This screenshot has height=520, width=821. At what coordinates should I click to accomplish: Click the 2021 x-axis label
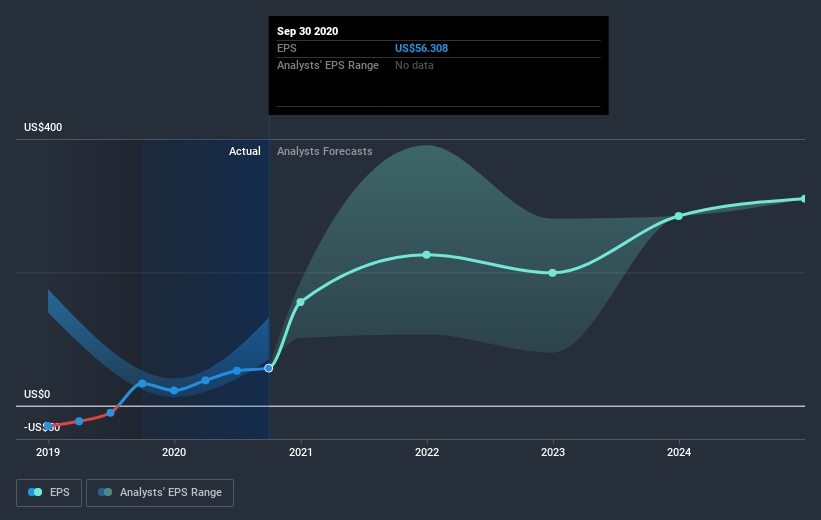(301, 452)
